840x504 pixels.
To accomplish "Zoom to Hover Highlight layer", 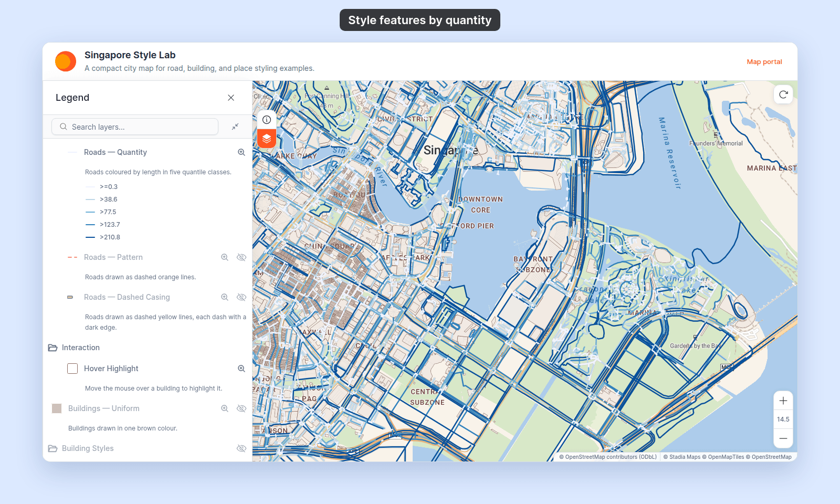I will [241, 369].
